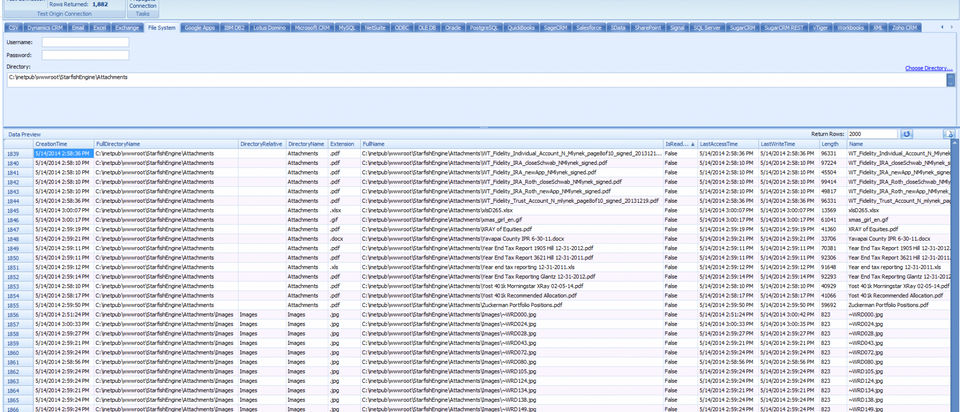
Task: Switch to the SageCRM tab
Action: (x=556, y=28)
